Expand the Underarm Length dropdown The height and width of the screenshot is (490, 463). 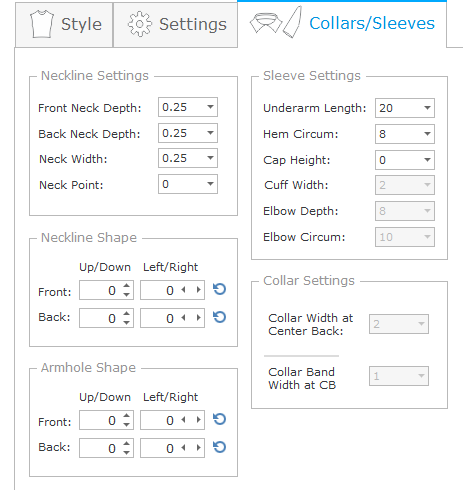click(427, 108)
